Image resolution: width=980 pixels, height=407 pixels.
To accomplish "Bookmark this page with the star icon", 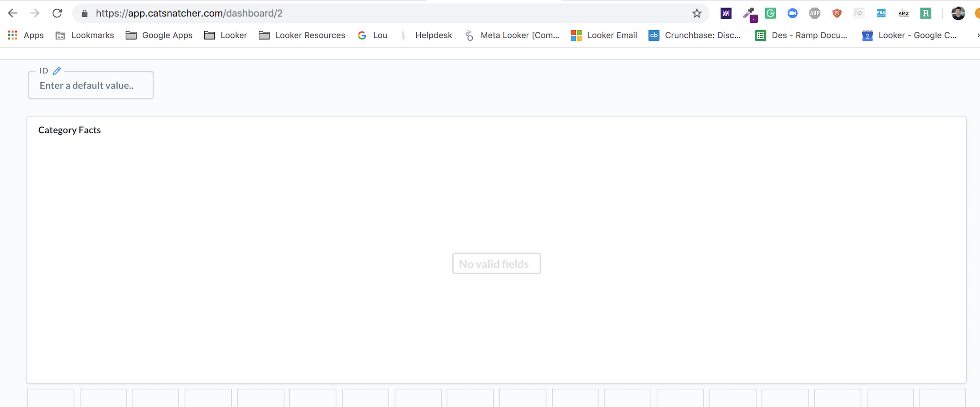I will 696,13.
